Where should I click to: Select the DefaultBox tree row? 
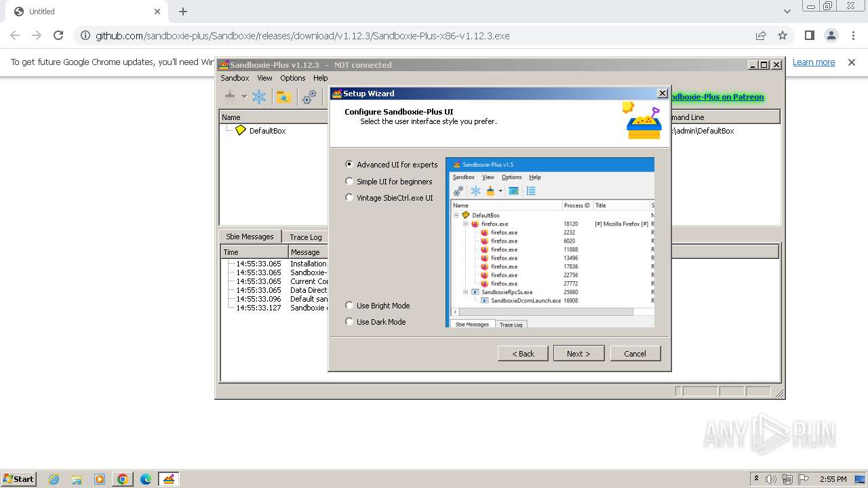pyautogui.click(x=267, y=130)
